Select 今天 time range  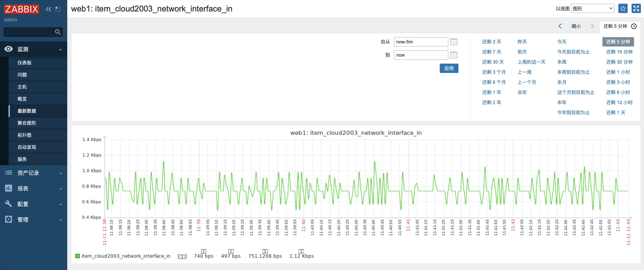point(562,42)
